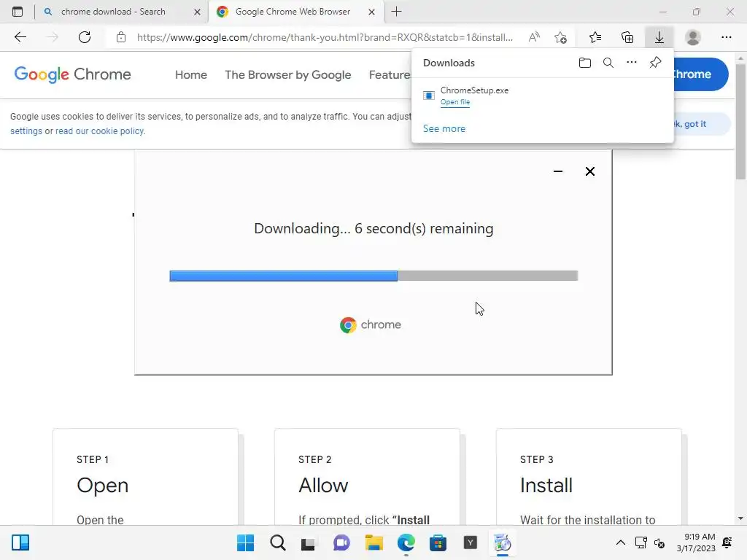Click the Google Chrome logo
747x560 pixels.
click(72, 74)
